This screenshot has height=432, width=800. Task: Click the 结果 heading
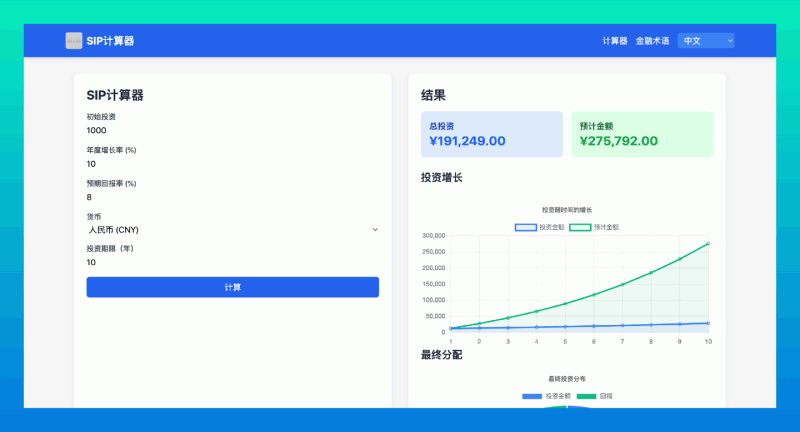433,95
